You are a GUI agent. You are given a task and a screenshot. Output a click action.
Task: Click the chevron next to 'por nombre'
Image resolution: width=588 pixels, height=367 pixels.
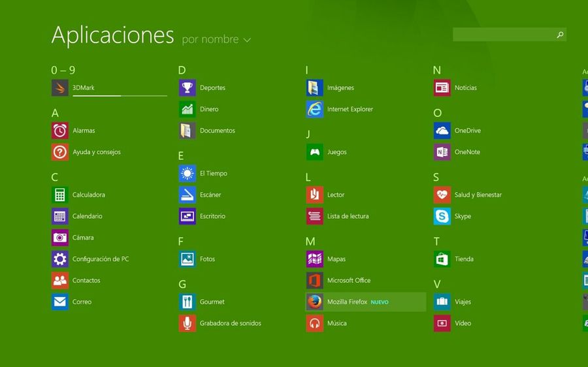(247, 40)
